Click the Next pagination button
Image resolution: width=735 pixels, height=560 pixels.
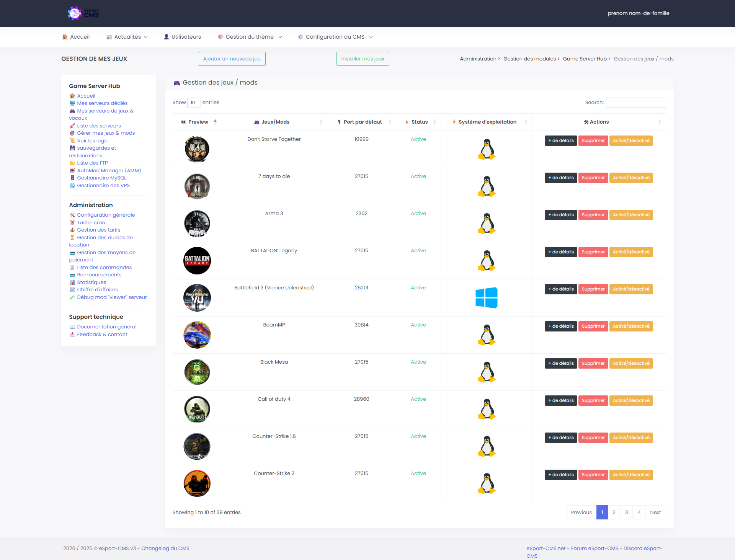click(x=655, y=513)
